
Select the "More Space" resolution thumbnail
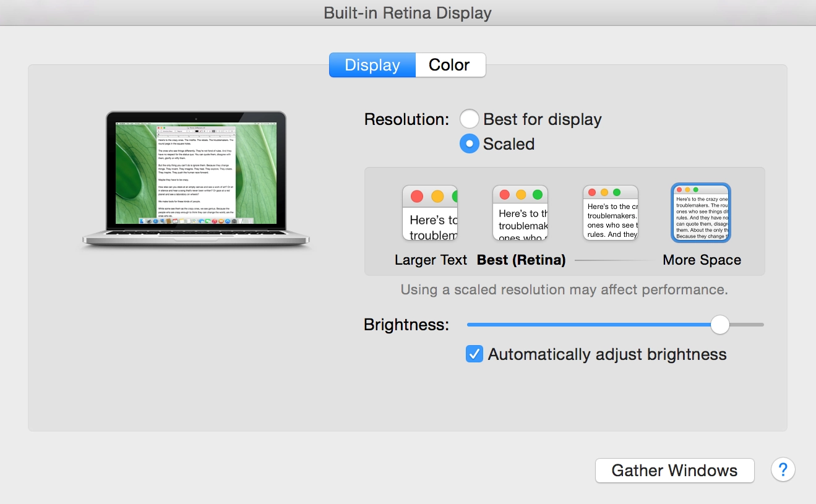[x=700, y=213]
